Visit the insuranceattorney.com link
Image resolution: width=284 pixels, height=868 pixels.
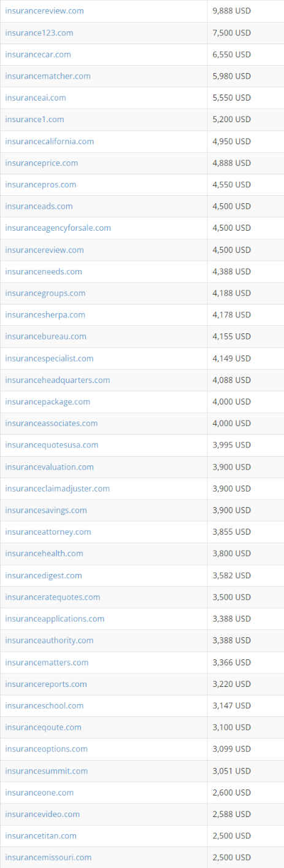point(48,532)
